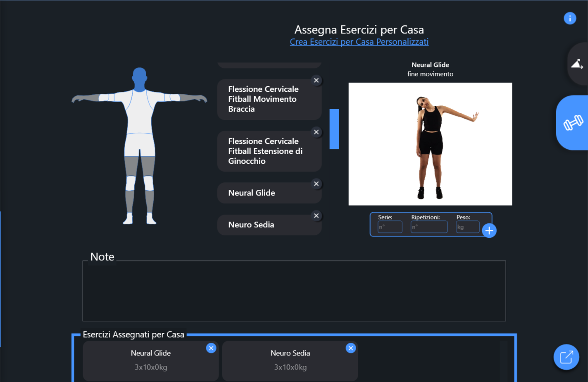Screen dimensions: 588x382
Task: Select the dumbbell exercises side tab
Action: tap(573, 123)
